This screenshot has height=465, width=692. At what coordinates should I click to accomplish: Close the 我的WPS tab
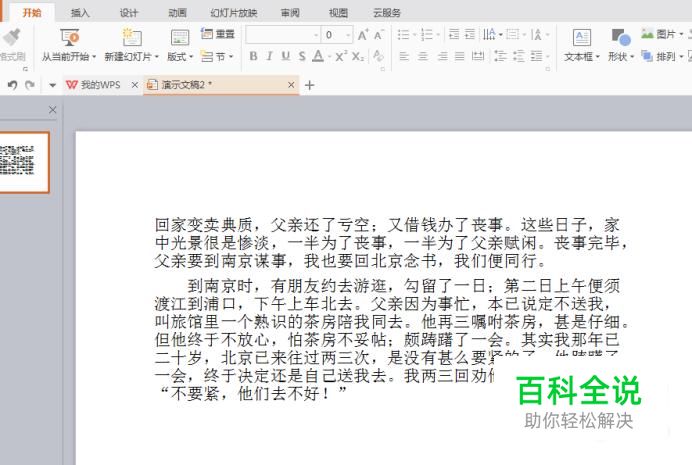135,85
